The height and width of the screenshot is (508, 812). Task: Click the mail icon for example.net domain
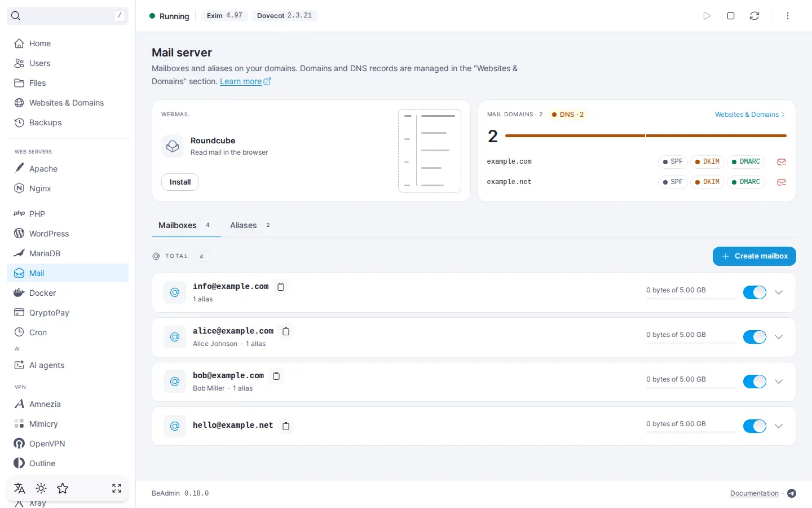782,182
